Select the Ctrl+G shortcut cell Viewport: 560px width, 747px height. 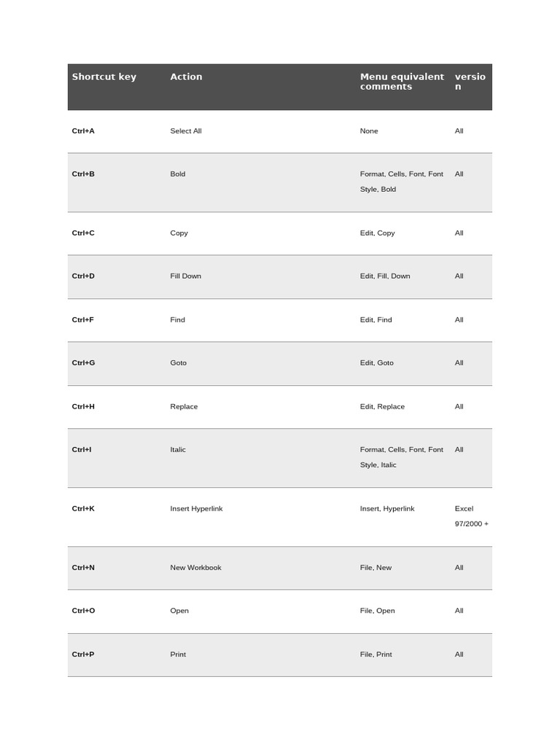(83, 363)
